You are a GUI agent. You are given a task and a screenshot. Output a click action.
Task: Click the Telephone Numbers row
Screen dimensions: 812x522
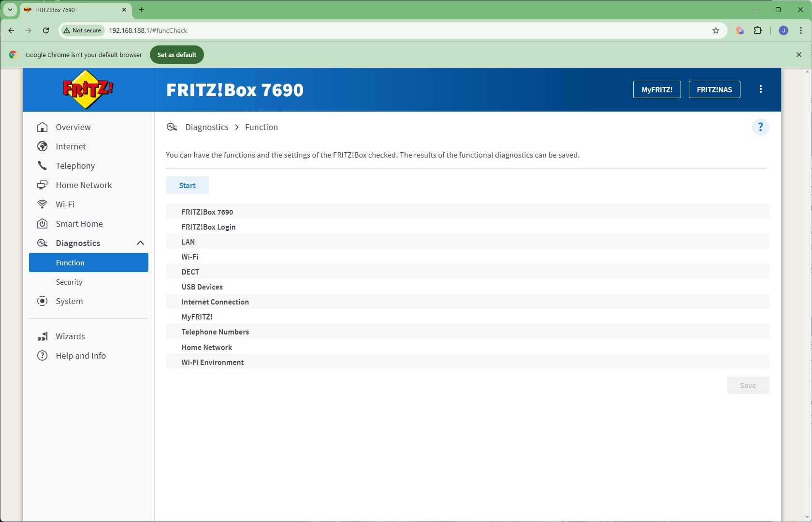pos(467,332)
